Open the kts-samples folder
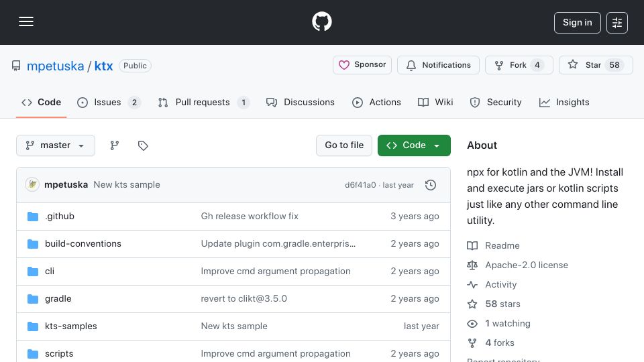The width and height of the screenshot is (644, 362). click(x=71, y=326)
